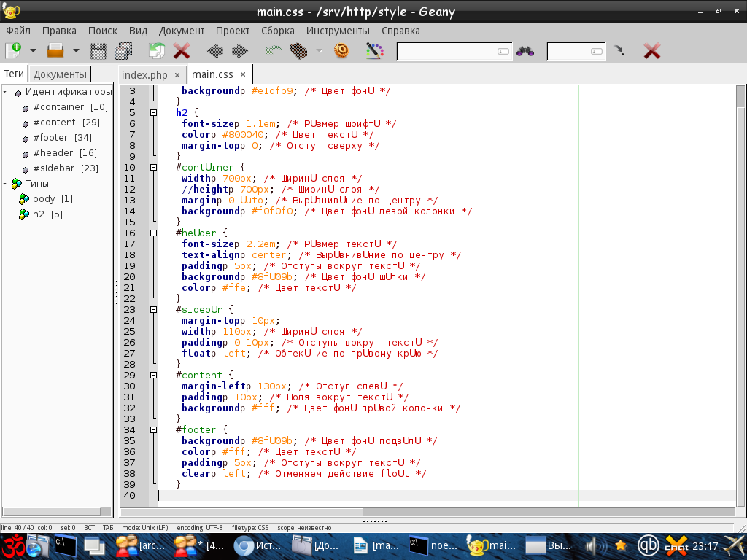Toggle the fold marker at #footer line 34
Screen dimensions: 747x560
pyautogui.click(x=154, y=430)
